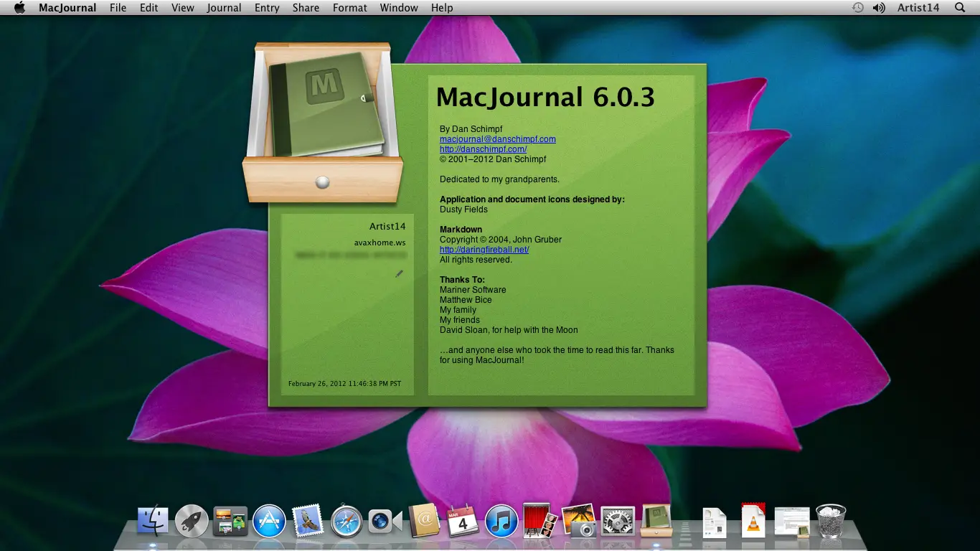
Task: Open Mail from the dock
Action: [x=308, y=521]
